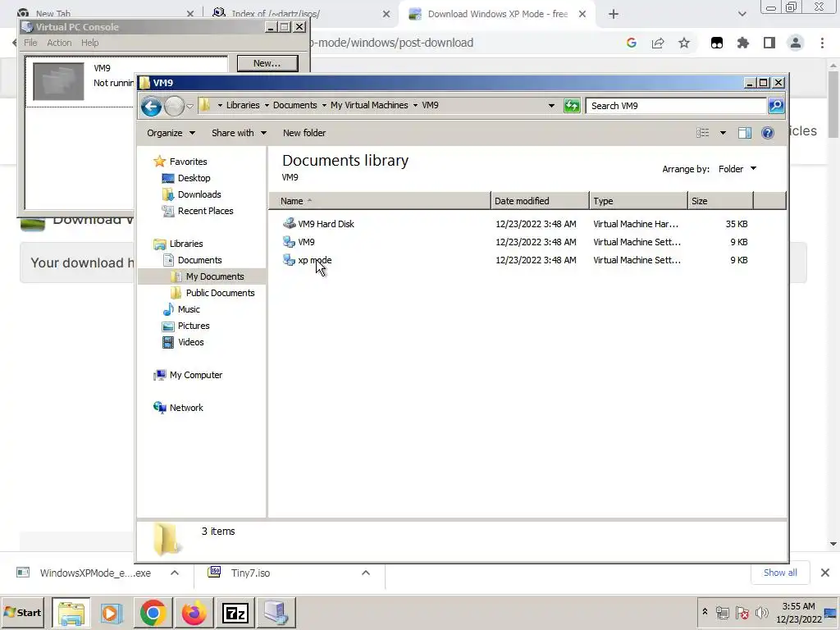Image resolution: width=840 pixels, height=630 pixels.
Task: Bookmark this page with the star icon
Action: [684, 43]
